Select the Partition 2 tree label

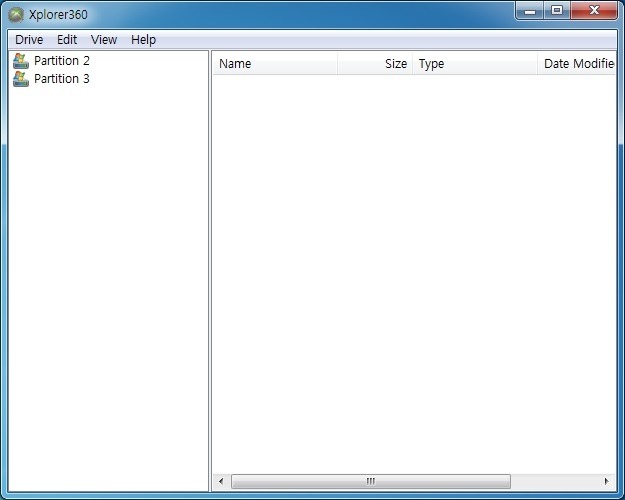(x=62, y=61)
